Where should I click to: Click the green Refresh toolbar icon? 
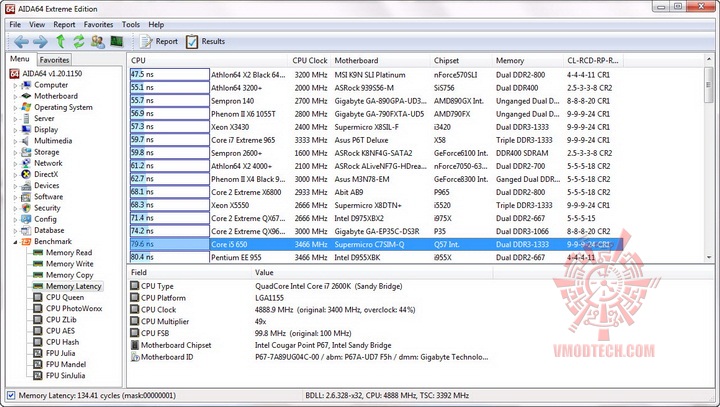79,42
